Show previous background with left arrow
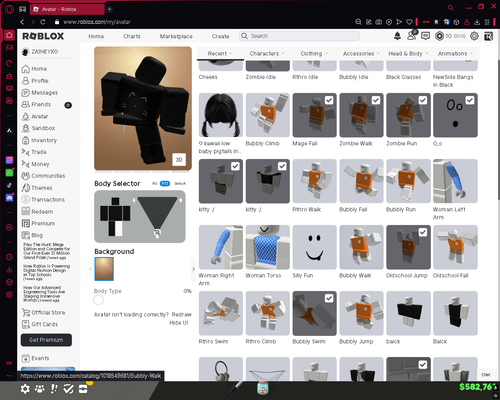The height and width of the screenshot is (400, 500). click(x=90, y=269)
